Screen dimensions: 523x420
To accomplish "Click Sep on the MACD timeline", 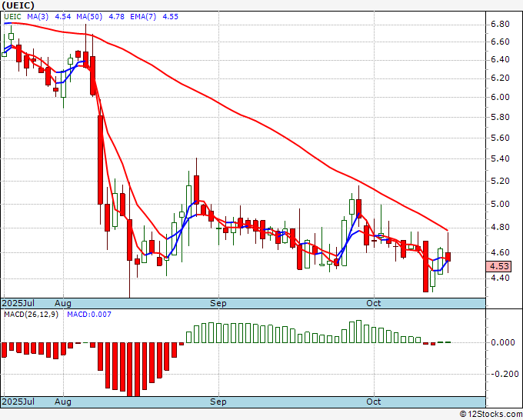I will tap(218, 402).
